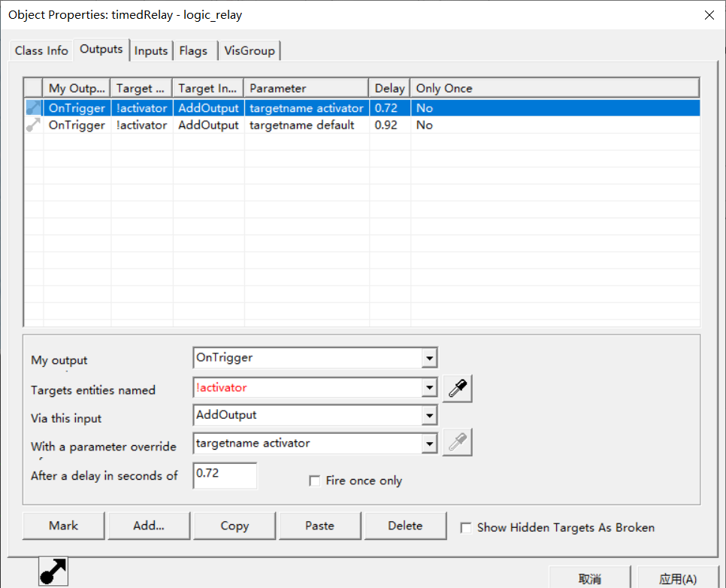726x588 pixels.
Task: Click AddOutput in the targetname default row
Action: click(x=208, y=125)
